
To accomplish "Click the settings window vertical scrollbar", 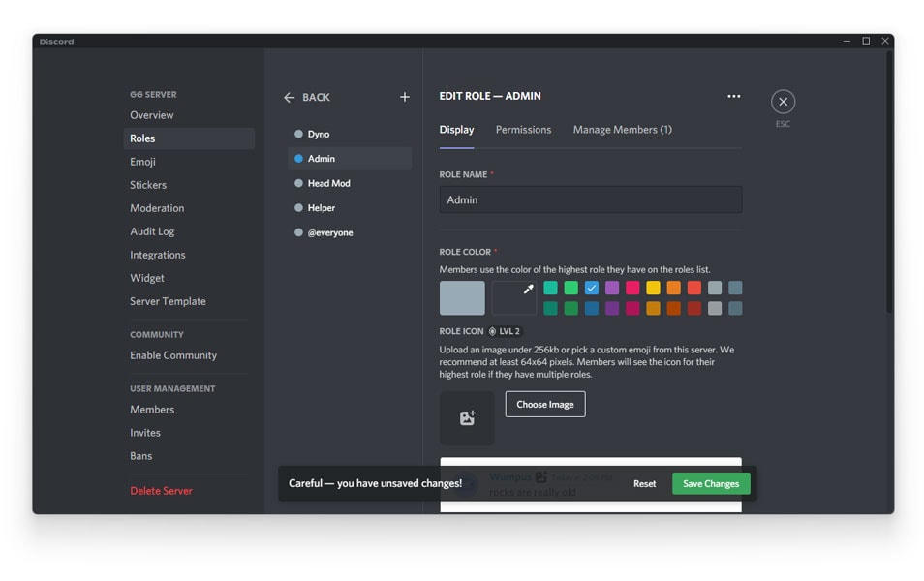I will pos(889,182).
